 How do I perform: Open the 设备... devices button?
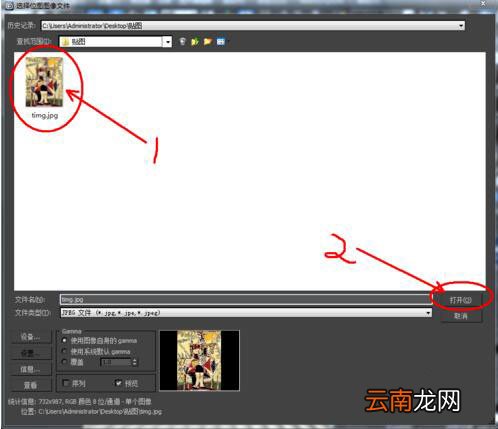pyautogui.click(x=31, y=337)
